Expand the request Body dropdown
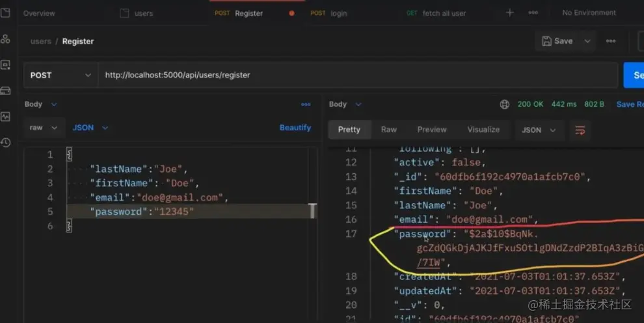Viewport: 644px width, 323px height. click(41, 104)
